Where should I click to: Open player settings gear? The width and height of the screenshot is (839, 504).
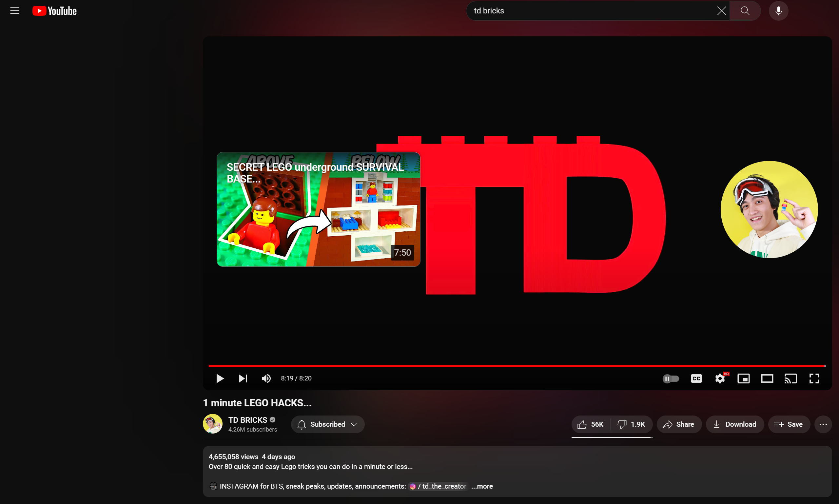[x=720, y=378]
